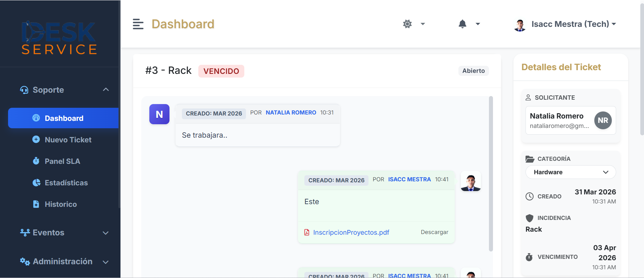This screenshot has width=644, height=278.
Task: Open the theme settings gear icon
Action: [407, 24]
